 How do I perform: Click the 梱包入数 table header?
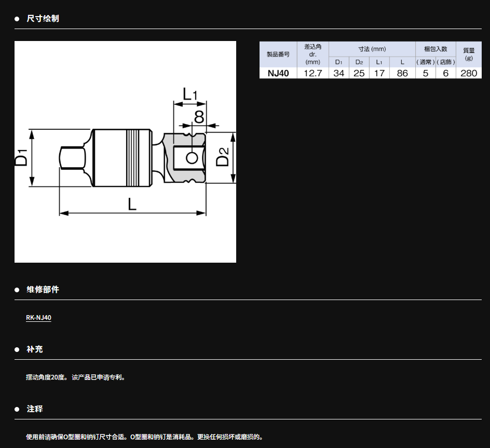point(435,49)
